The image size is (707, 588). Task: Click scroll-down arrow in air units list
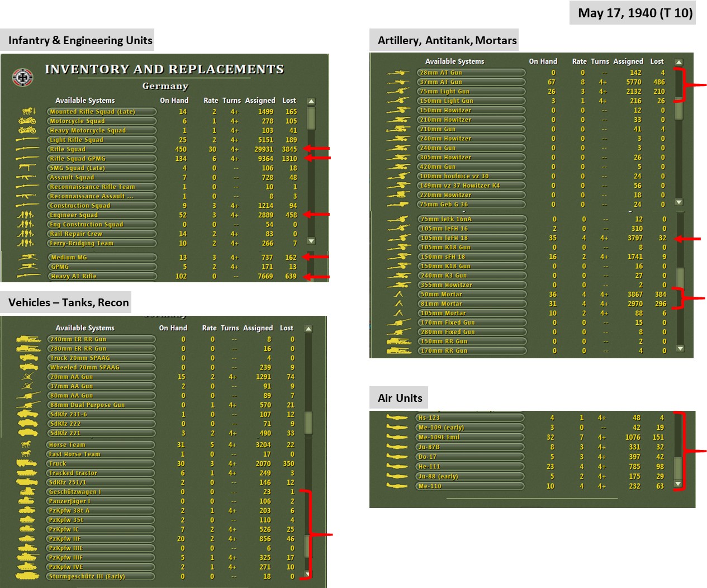(x=678, y=484)
